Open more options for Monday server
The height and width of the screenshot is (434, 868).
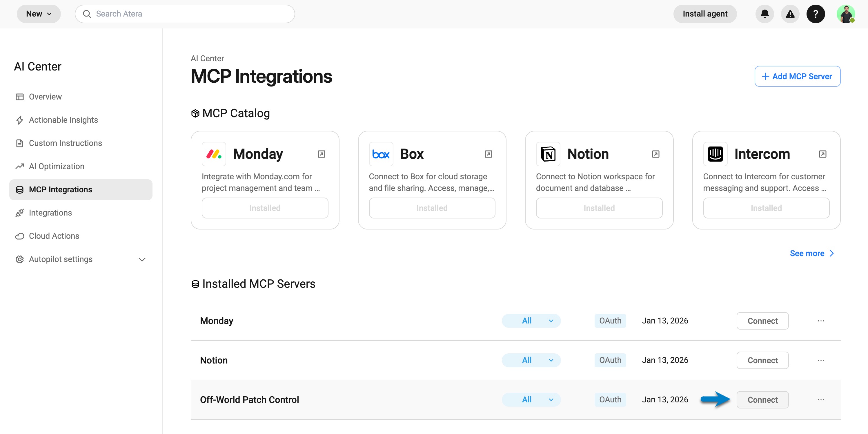[821, 321]
